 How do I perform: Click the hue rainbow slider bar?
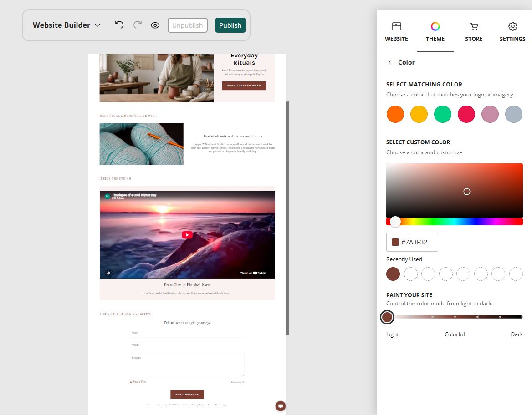click(454, 222)
